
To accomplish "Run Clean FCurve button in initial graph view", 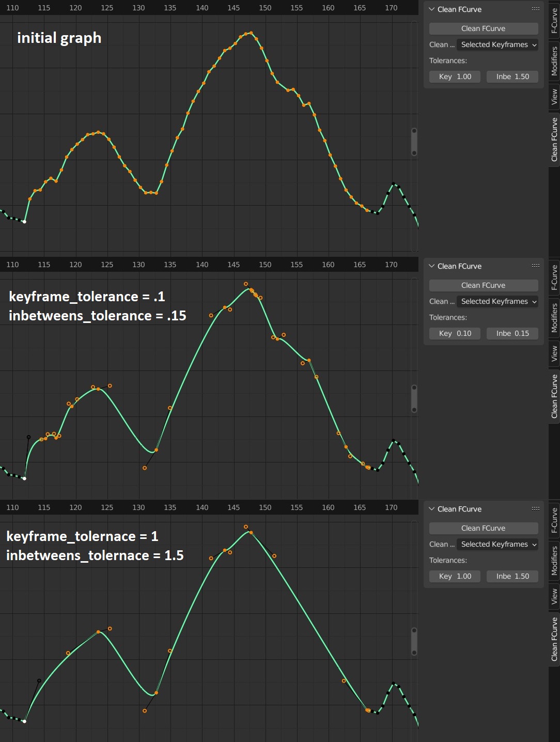I will pos(484,28).
